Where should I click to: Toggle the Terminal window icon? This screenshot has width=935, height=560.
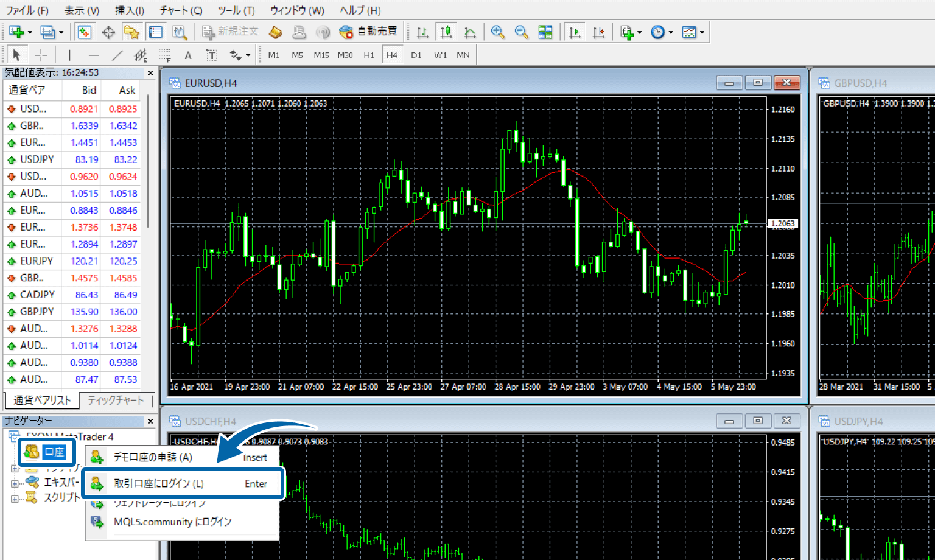[x=156, y=32]
